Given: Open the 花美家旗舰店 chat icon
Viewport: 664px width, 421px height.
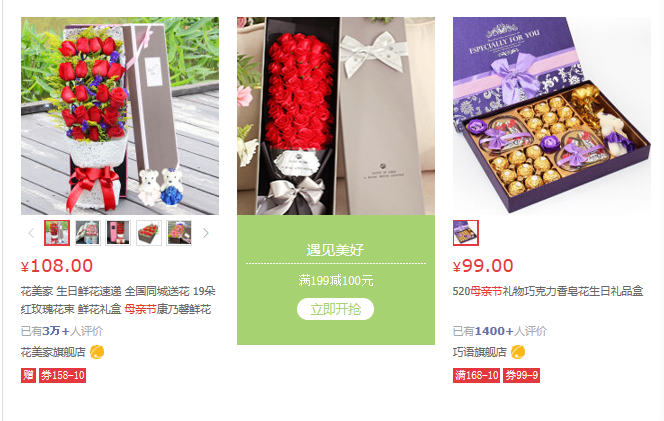Looking at the screenshot, I should pos(97,352).
